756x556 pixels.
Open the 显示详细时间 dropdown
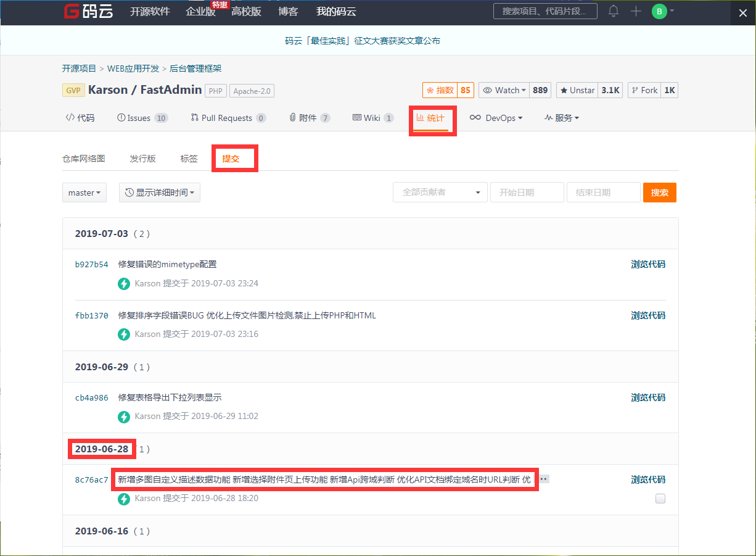[x=160, y=193]
